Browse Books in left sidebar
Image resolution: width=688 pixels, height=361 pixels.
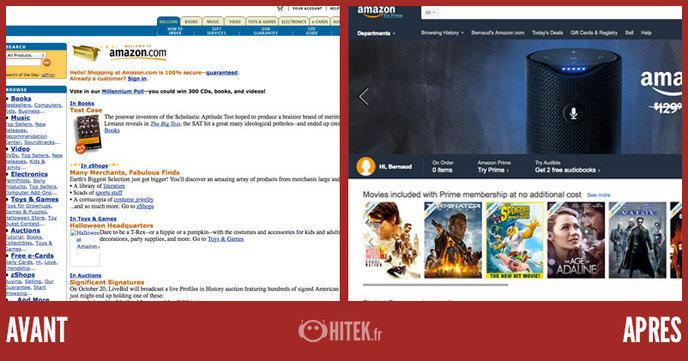pyautogui.click(x=21, y=99)
